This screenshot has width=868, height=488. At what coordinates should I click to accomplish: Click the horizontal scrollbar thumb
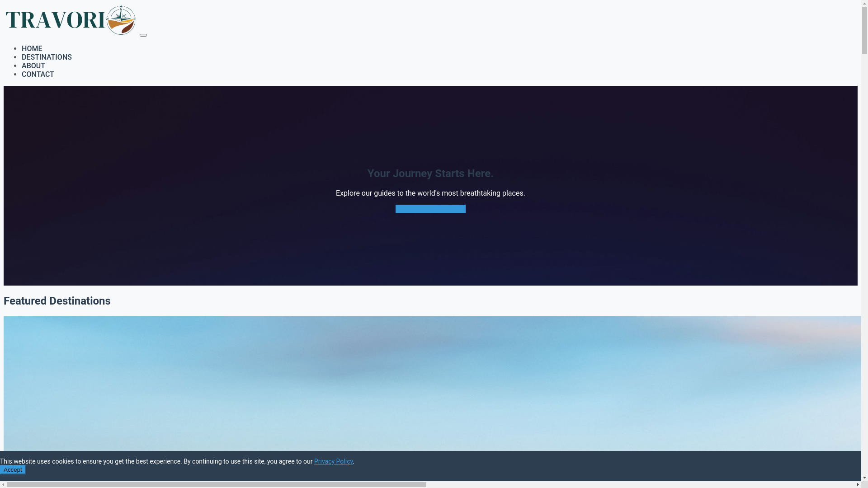217,485
